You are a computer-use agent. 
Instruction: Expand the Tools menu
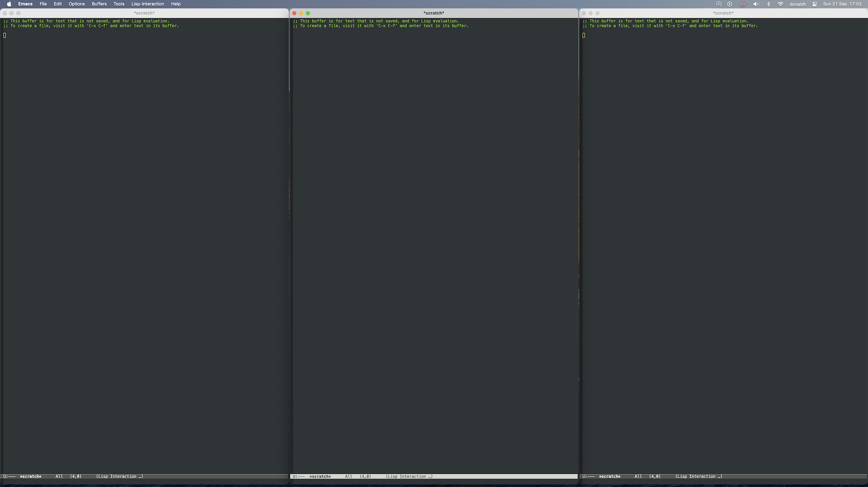tap(119, 4)
